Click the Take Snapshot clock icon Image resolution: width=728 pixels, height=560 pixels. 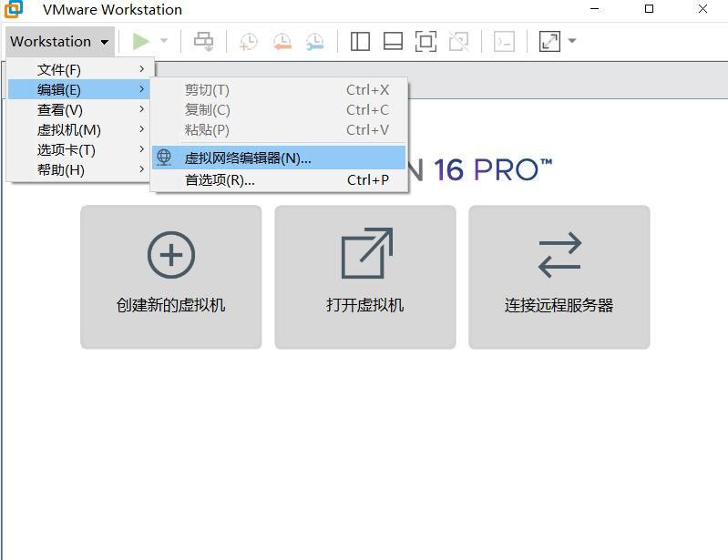click(x=249, y=41)
